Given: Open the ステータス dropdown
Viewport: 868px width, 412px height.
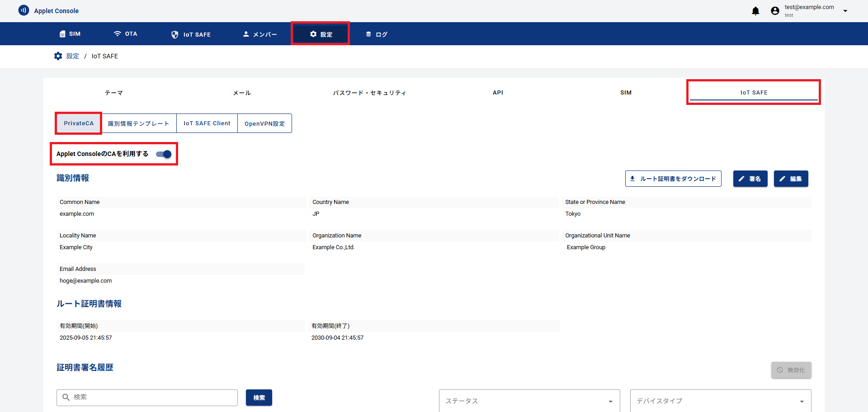Looking at the screenshot, I should 529,401.
